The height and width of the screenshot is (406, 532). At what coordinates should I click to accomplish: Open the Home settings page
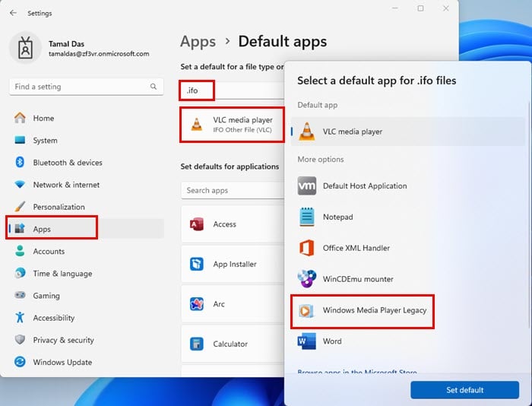pyautogui.click(x=86, y=118)
